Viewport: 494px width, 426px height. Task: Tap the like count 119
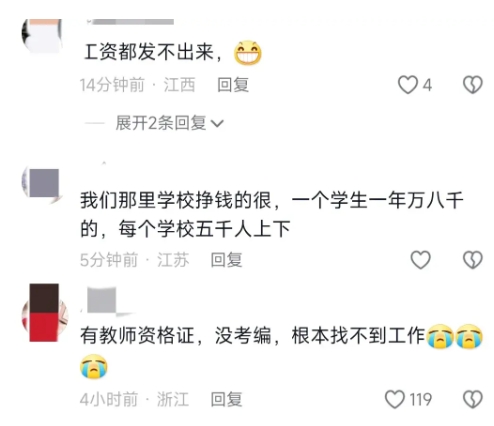[x=420, y=399]
